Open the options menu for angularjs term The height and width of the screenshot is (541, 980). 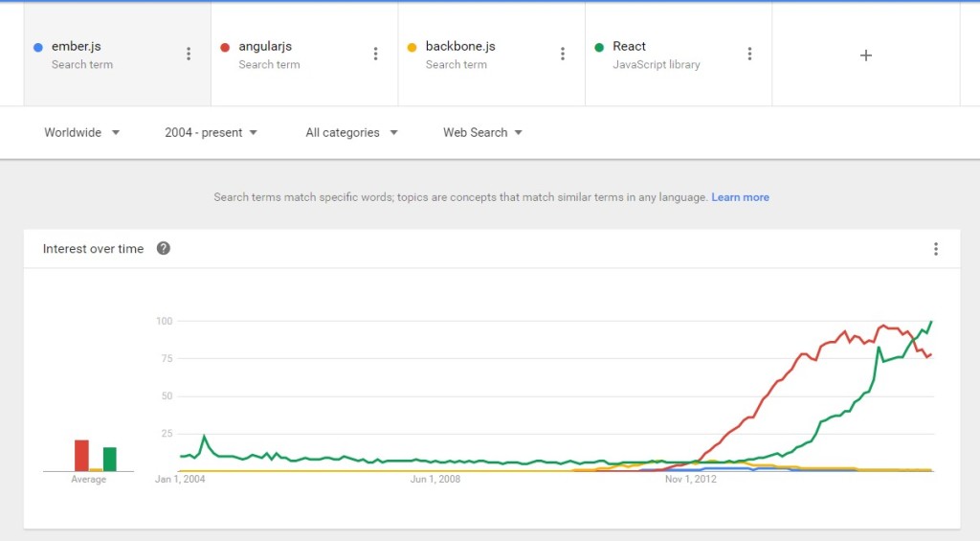tap(375, 54)
